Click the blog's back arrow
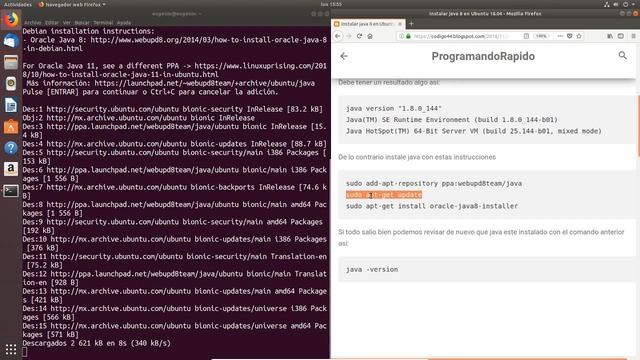The image size is (640, 360). [344, 56]
